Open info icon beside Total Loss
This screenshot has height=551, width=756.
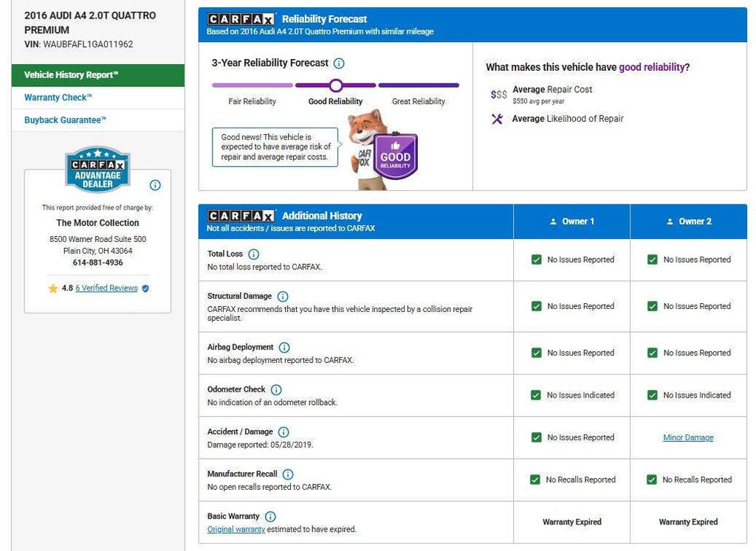click(253, 254)
